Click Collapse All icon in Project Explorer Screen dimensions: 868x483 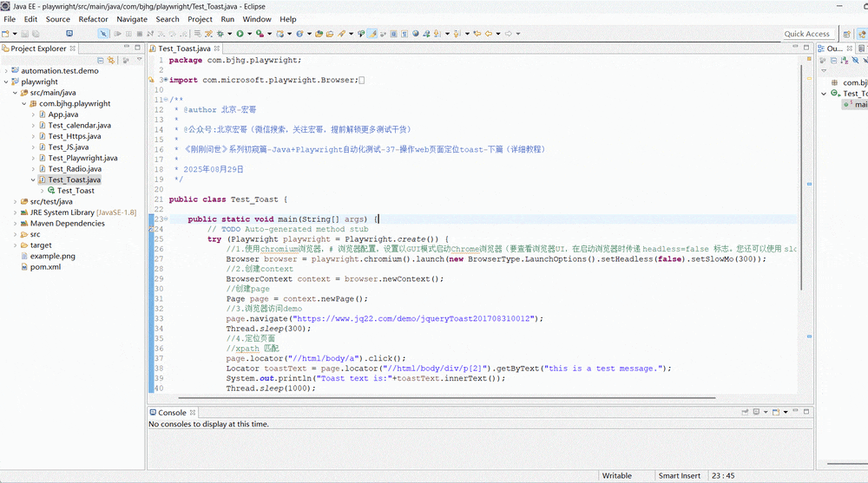(x=100, y=60)
